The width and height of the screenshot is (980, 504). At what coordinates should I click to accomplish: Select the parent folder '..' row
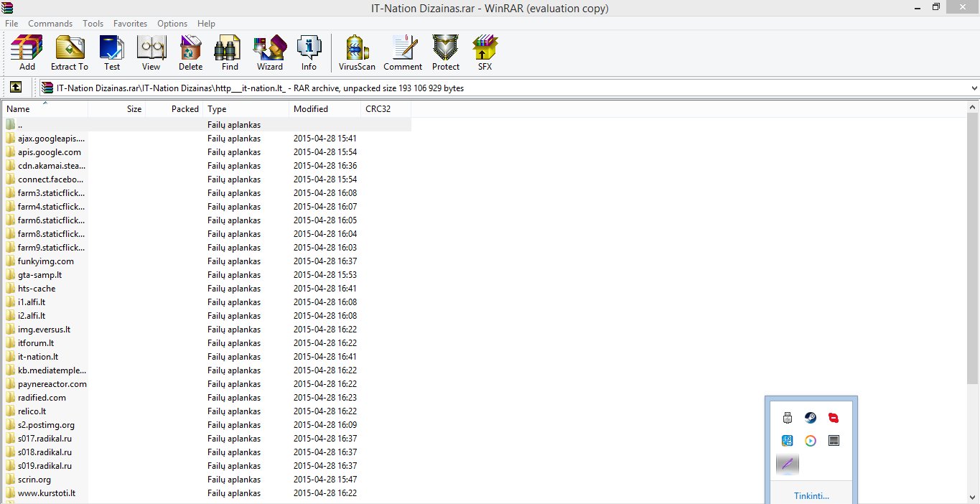(207, 125)
